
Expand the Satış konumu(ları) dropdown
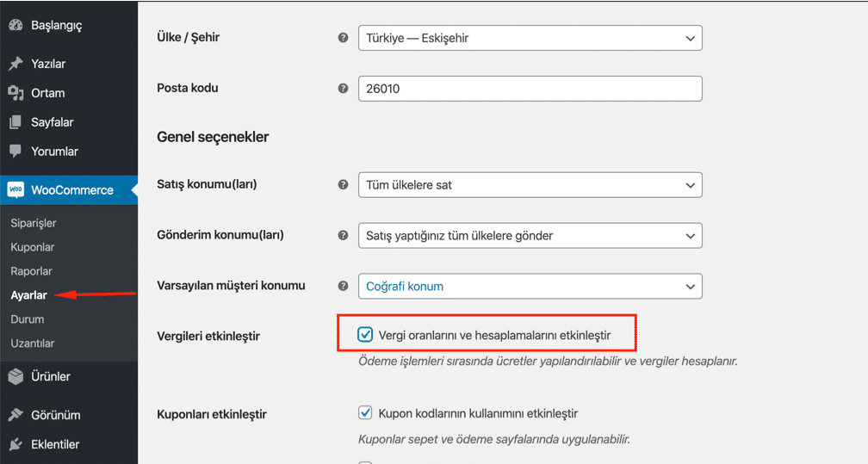(x=530, y=185)
